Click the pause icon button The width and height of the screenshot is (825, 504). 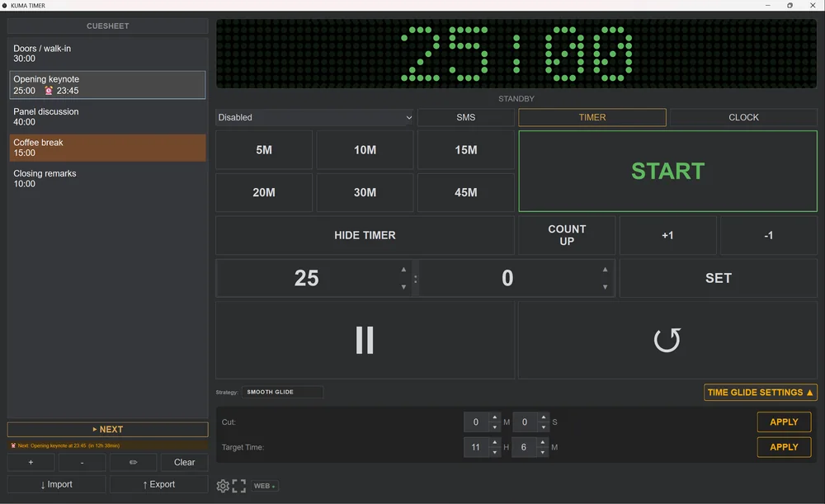pyautogui.click(x=365, y=340)
